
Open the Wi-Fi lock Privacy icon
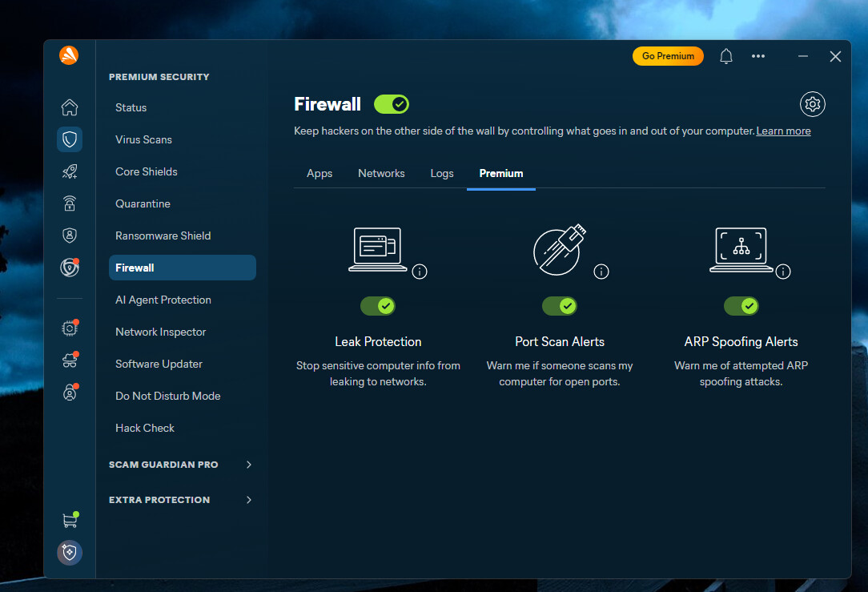[x=69, y=203]
